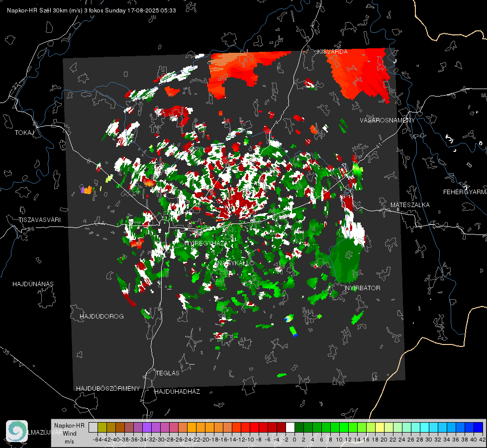Click the TISZAVASVÁRI city label

coord(39,220)
